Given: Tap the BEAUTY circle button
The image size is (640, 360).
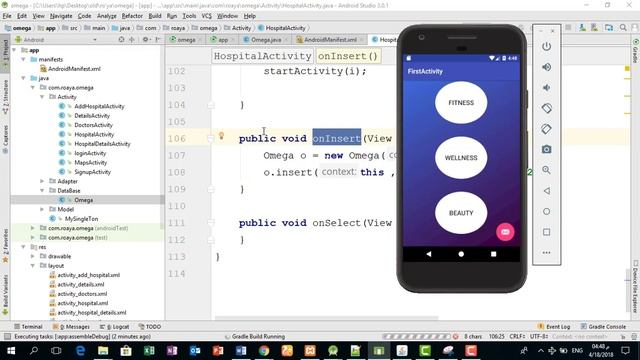Looking at the screenshot, I should pos(461,213).
